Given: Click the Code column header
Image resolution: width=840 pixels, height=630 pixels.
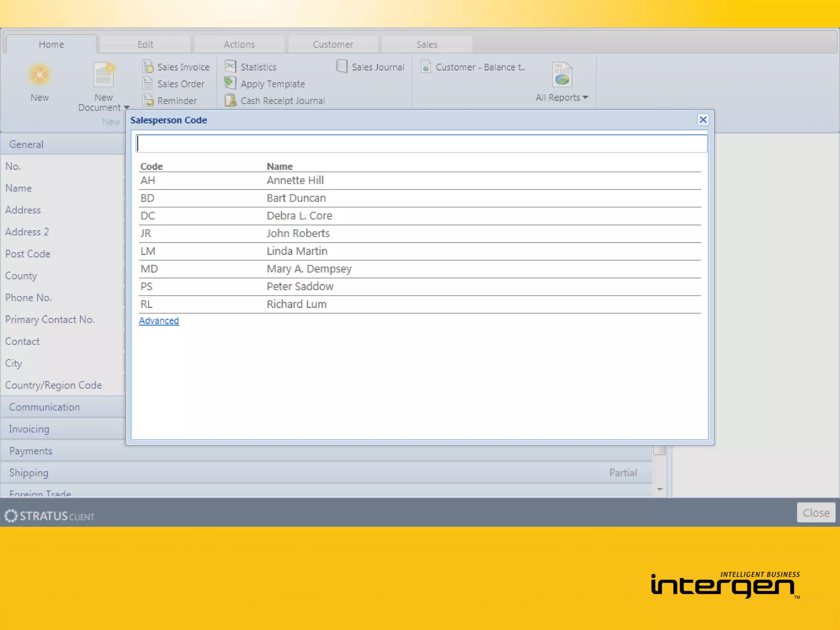Looking at the screenshot, I should point(151,166).
